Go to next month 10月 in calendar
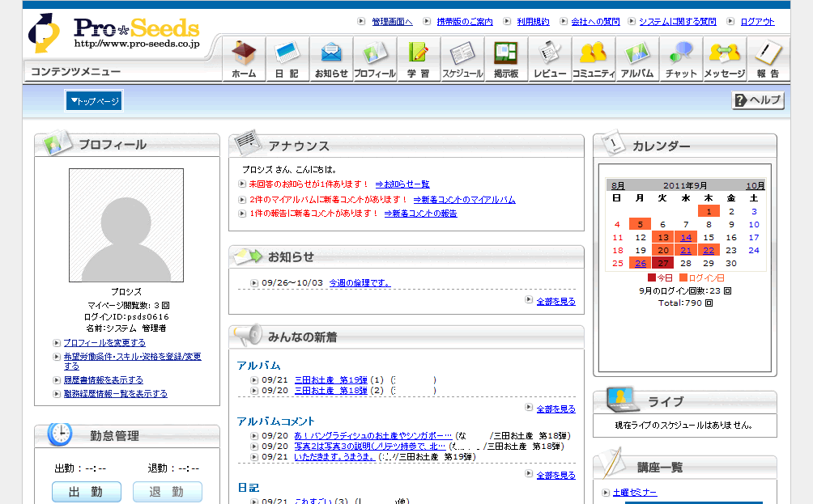 pyautogui.click(x=755, y=185)
